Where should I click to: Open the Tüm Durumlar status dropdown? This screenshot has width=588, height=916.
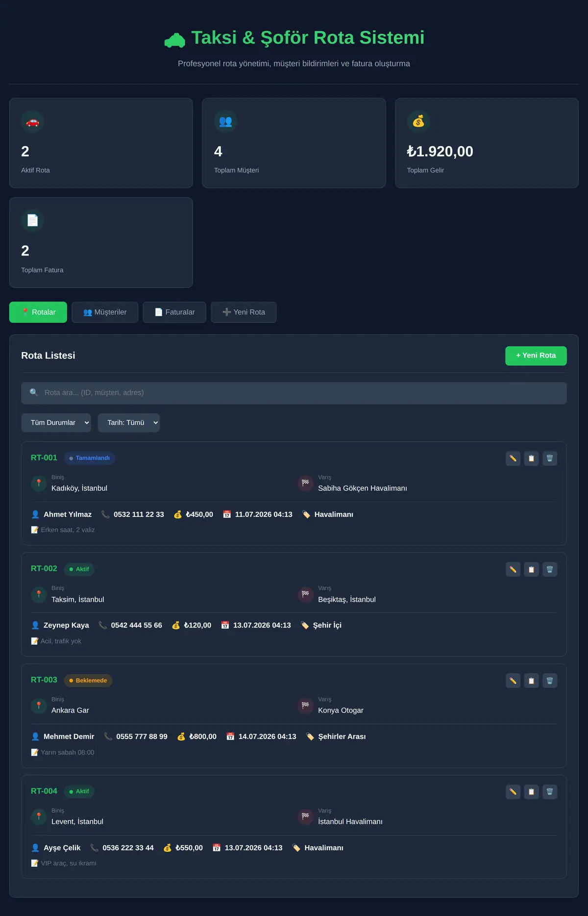(x=56, y=423)
